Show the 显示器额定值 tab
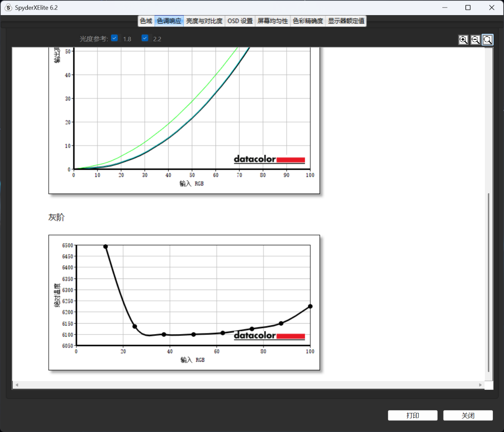This screenshot has height=432, width=504. 346,21
